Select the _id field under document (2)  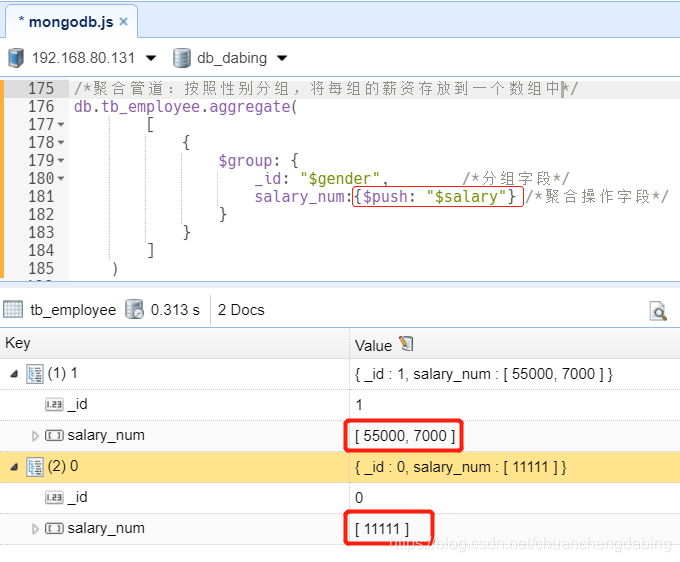tap(78, 497)
